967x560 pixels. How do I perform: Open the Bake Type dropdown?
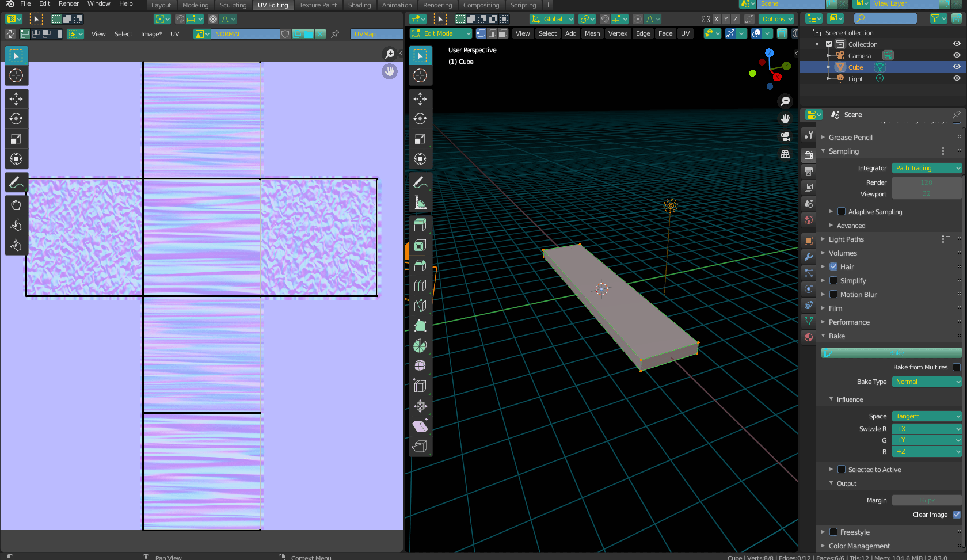tap(926, 382)
